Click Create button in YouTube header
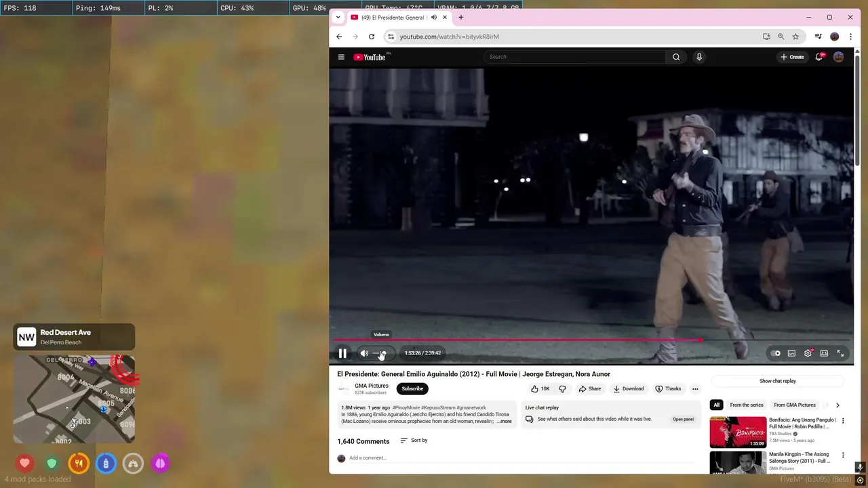 click(x=792, y=57)
